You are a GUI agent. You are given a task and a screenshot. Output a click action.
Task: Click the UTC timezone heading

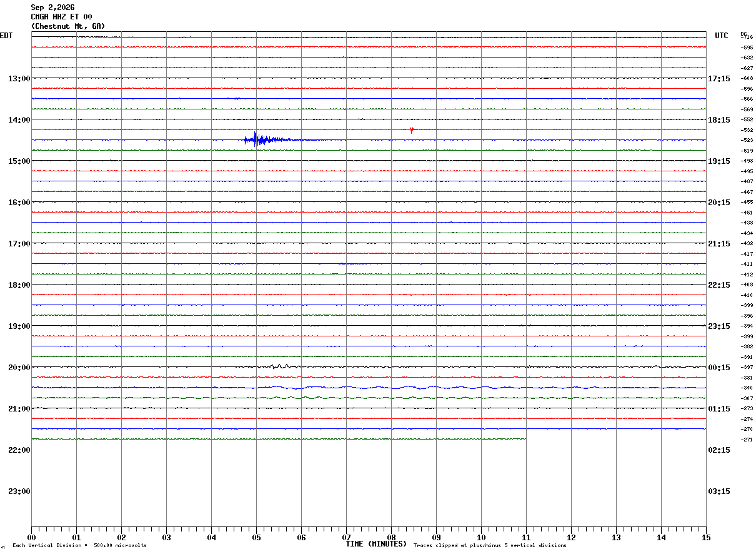(722, 36)
